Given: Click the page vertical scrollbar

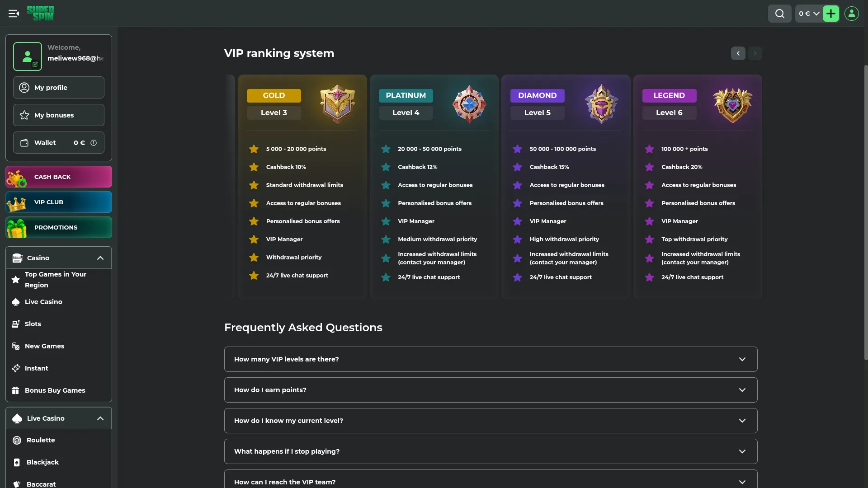Looking at the screenshot, I should pyautogui.click(x=866, y=212).
